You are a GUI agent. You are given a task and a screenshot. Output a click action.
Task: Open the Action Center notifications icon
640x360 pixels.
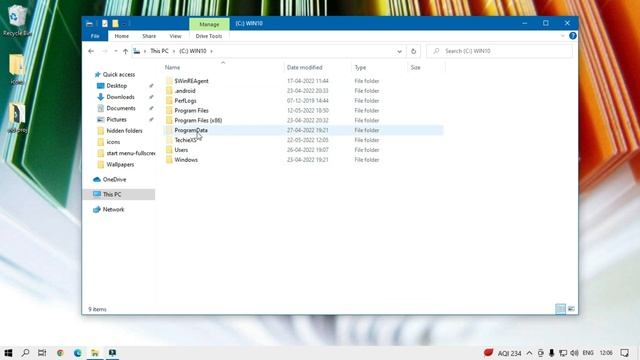pyautogui.click(x=624, y=353)
